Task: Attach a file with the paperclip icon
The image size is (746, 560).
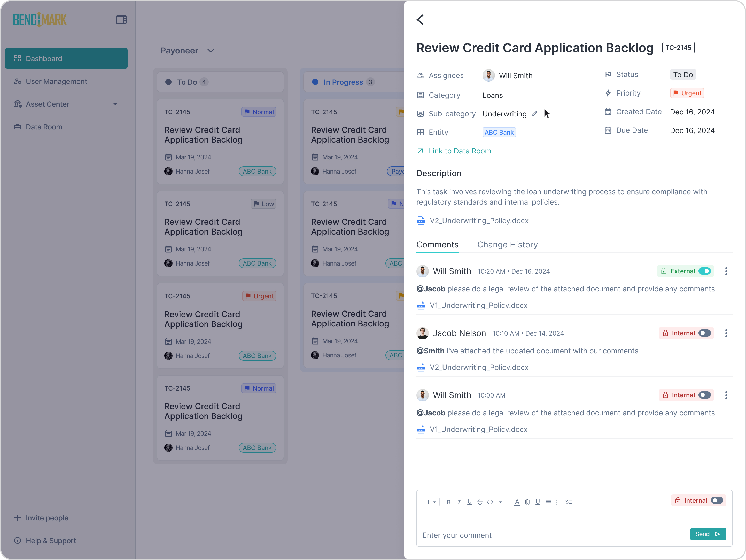Action: (x=527, y=502)
